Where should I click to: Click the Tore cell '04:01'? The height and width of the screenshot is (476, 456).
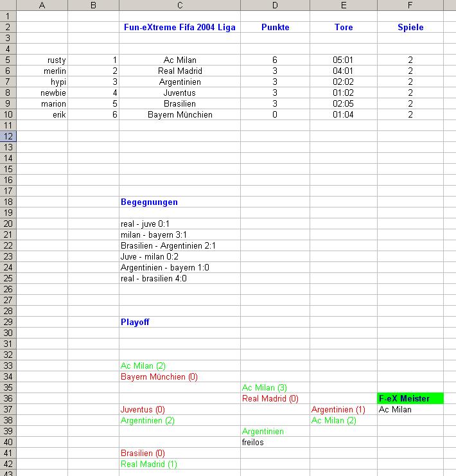click(x=344, y=71)
